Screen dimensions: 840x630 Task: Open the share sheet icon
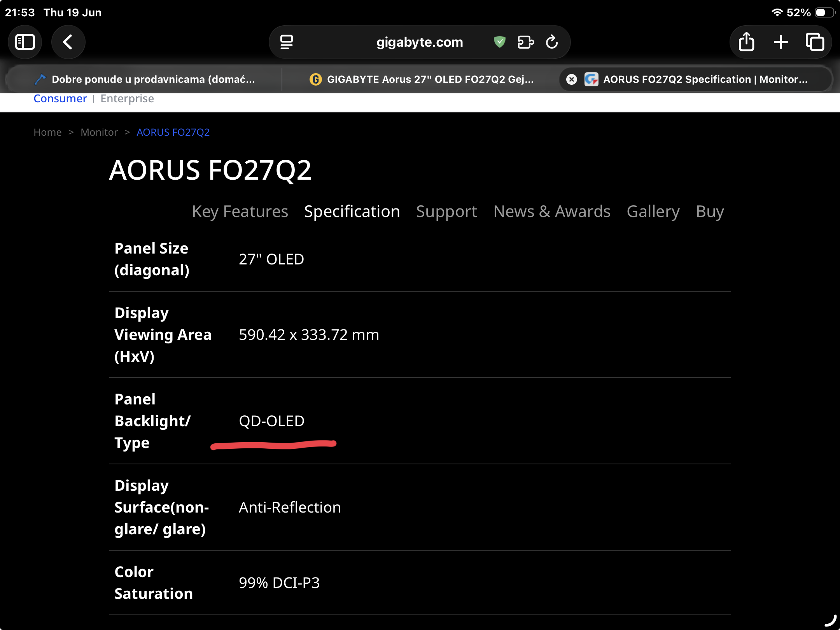coord(746,42)
